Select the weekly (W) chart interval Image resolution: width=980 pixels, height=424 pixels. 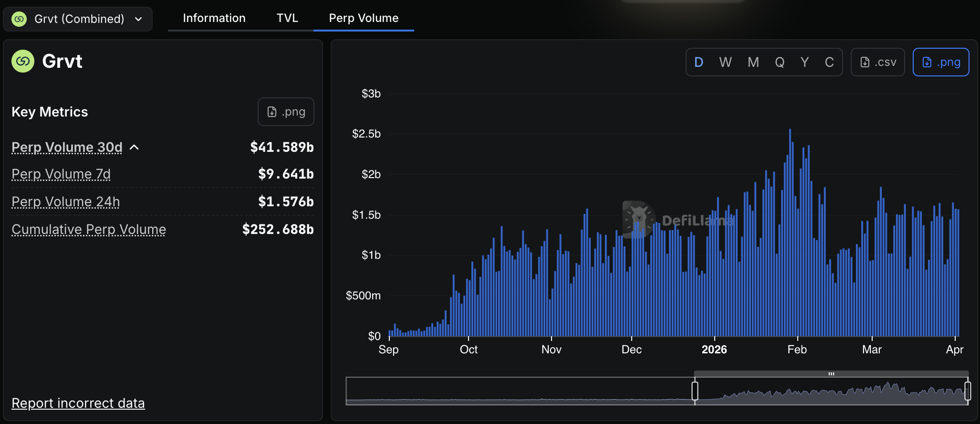(x=726, y=62)
